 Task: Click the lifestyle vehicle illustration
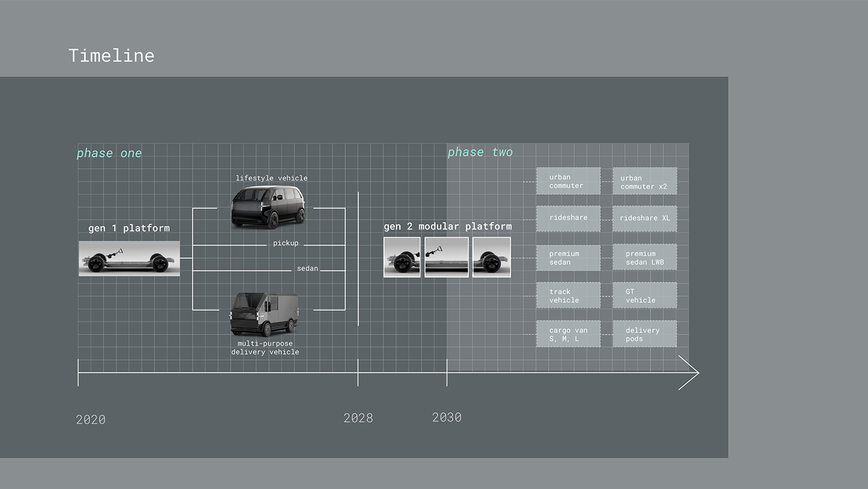point(268,205)
